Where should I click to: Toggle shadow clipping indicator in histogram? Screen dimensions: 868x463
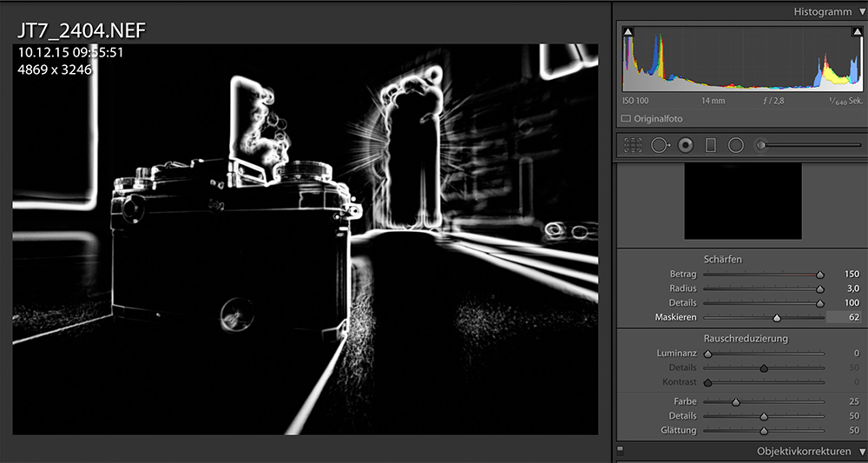(628, 32)
